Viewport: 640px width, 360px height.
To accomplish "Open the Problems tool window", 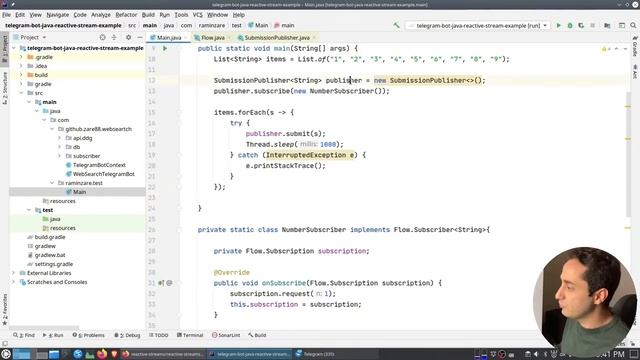I will (89, 335).
